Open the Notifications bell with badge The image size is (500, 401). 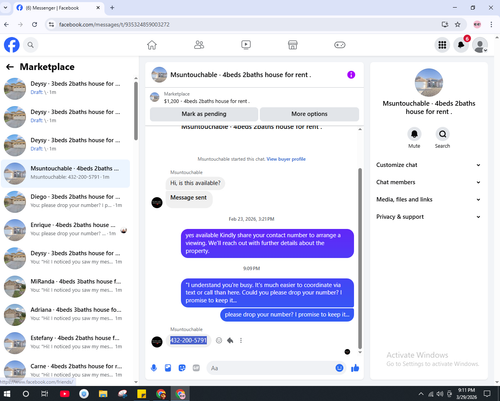point(461,45)
